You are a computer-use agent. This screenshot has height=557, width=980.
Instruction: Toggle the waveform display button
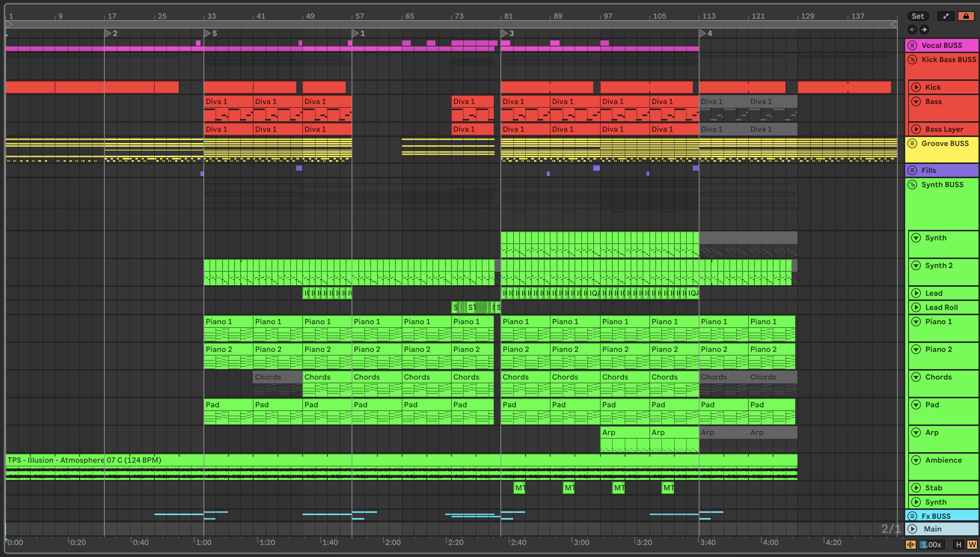pos(911,544)
